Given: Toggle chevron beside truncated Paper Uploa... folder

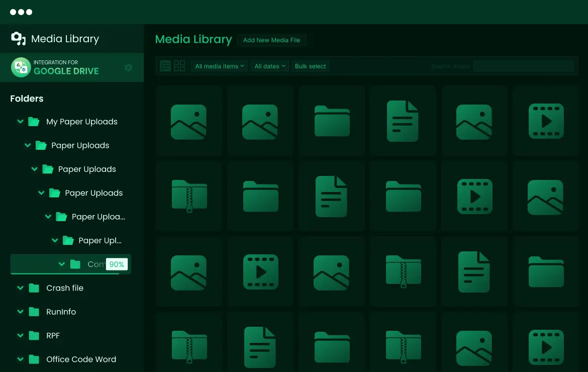Looking at the screenshot, I should pyautogui.click(x=48, y=217).
